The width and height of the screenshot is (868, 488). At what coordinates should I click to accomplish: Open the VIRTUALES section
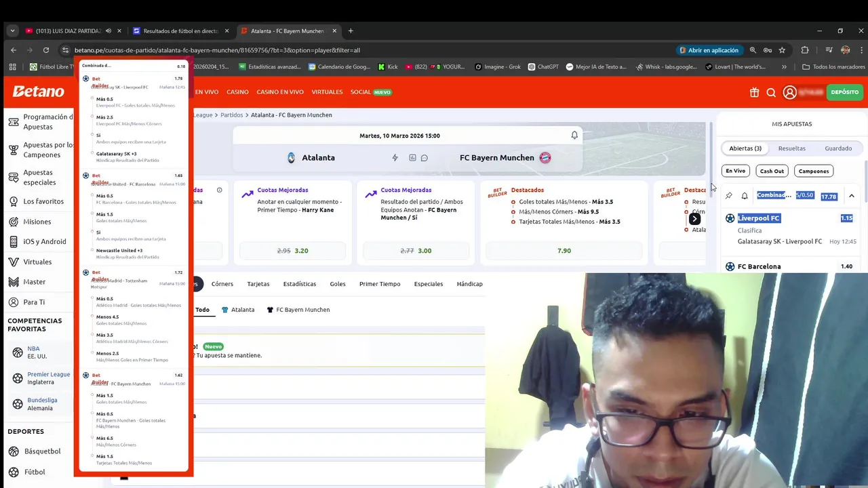tap(327, 92)
